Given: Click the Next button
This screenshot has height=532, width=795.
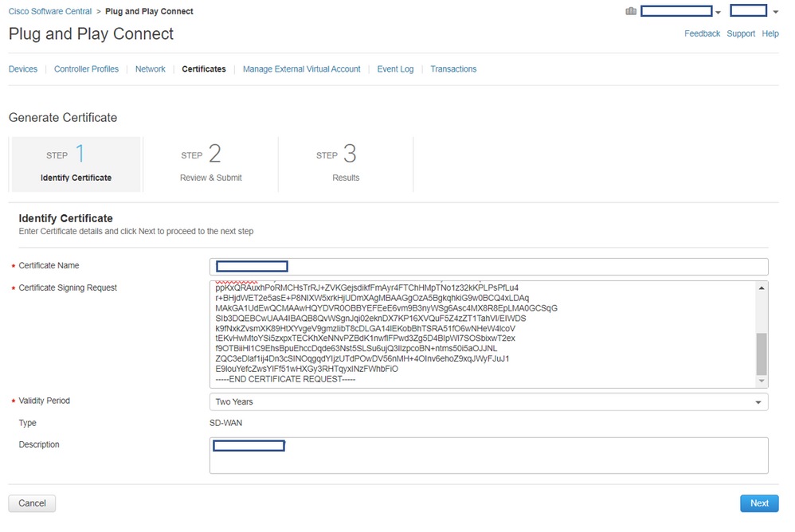Looking at the screenshot, I should 759,503.
